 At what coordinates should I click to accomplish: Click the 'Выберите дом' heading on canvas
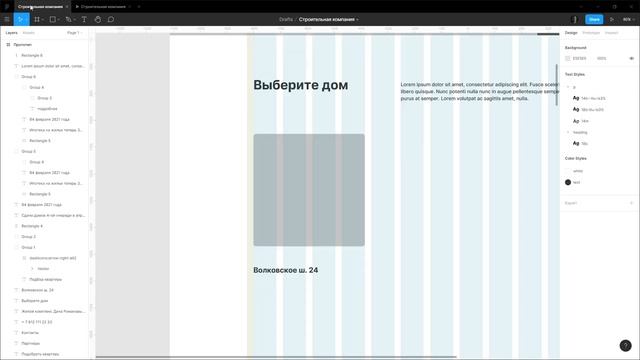[x=301, y=85]
